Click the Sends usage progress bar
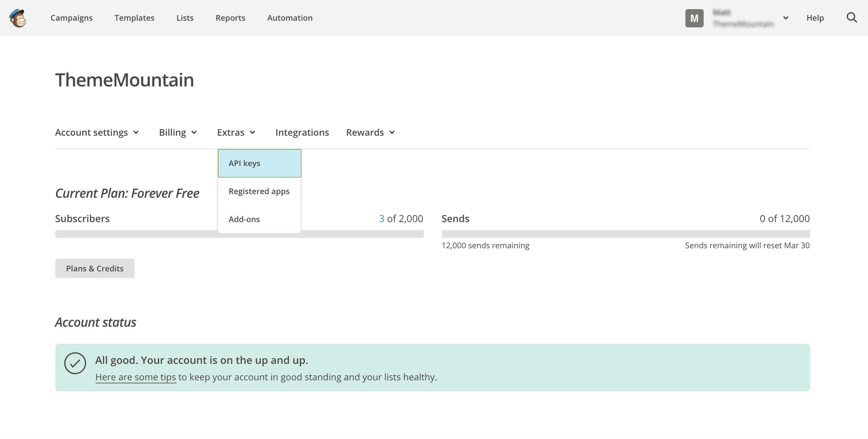Viewport: 868px width, 439px height. point(626,234)
